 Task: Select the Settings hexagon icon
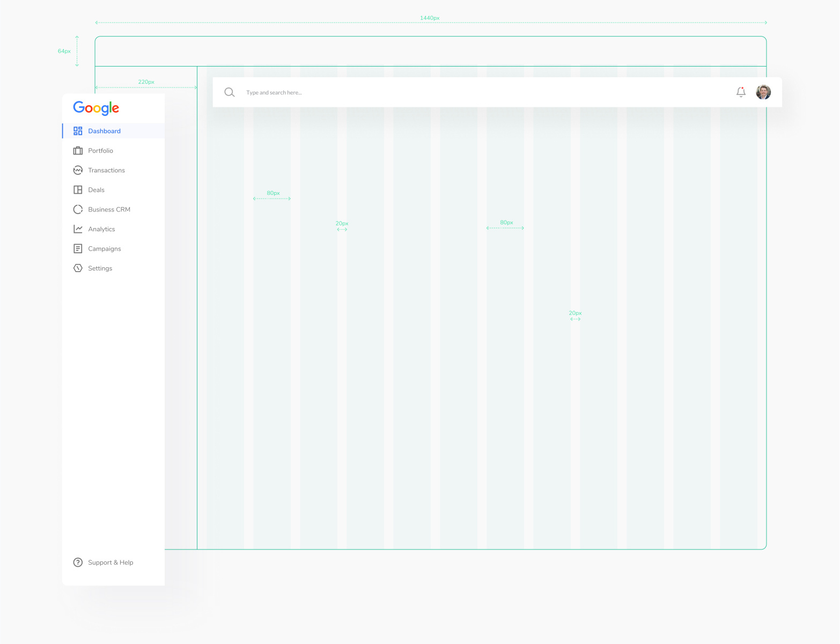78,268
